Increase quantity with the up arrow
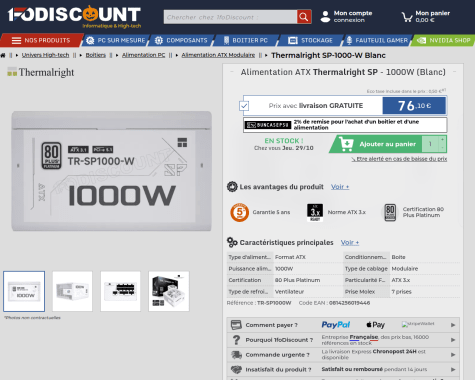This screenshot has width=475, height=380. tap(442, 139)
